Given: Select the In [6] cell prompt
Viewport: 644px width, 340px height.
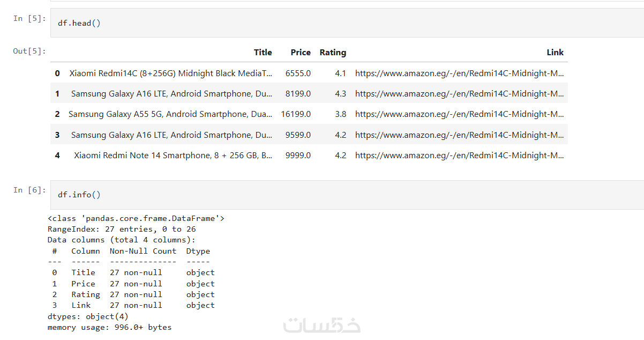Looking at the screenshot, I should click(x=29, y=190).
